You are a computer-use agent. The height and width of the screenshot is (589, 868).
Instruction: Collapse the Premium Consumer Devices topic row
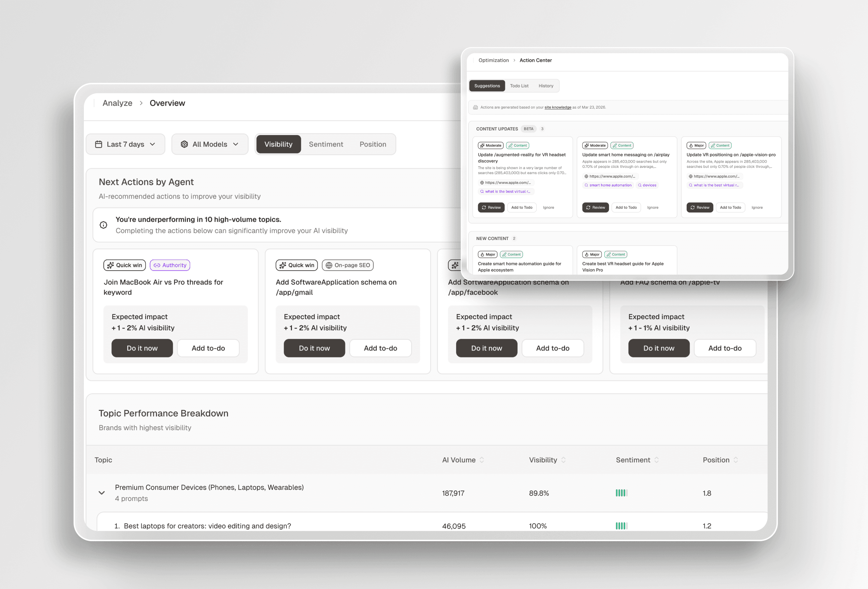click(102, 493)
